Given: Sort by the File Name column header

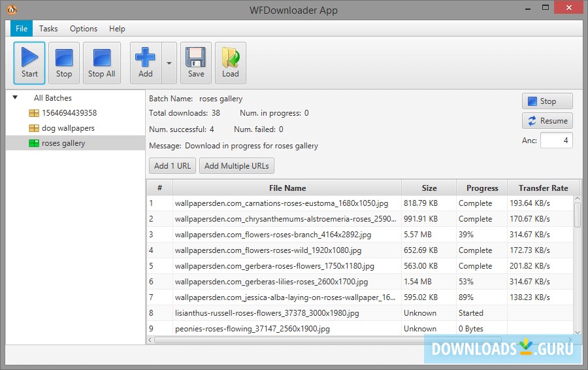Looking at the screenshot, I should pos(287,188).
